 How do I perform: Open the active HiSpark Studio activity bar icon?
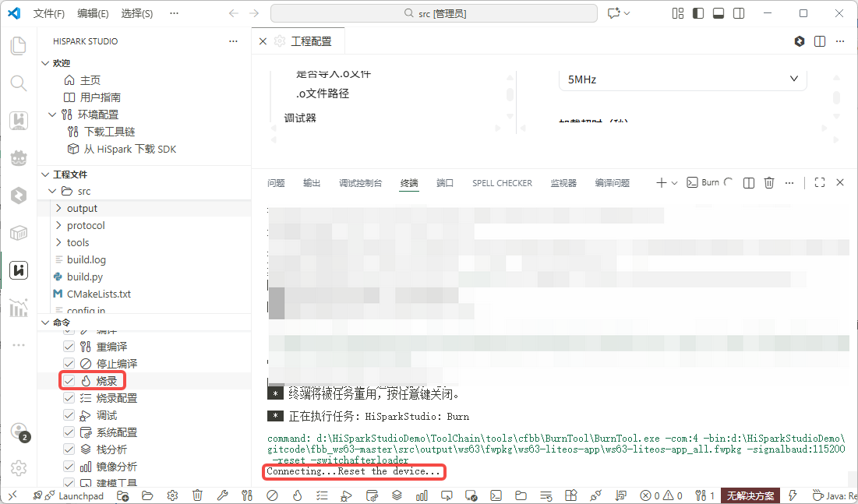[x=19, y=270]
